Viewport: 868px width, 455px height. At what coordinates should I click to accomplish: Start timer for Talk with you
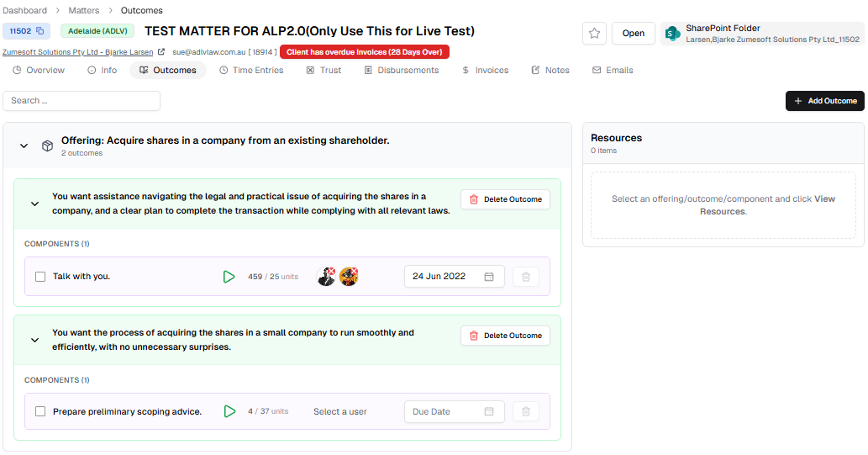229,277
